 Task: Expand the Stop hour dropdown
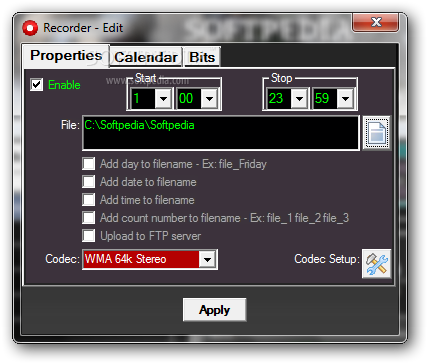[299, 98]
